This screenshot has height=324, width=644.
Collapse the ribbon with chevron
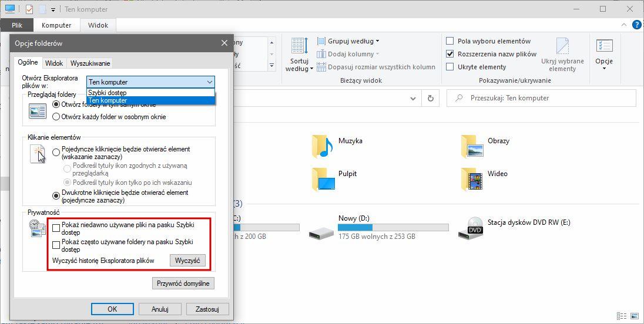(624, 25)
